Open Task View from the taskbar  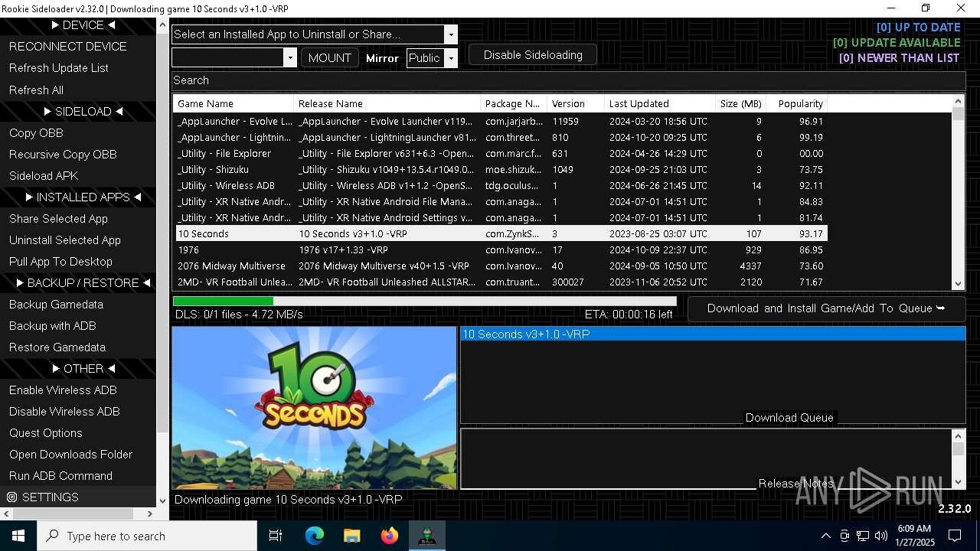276,536
